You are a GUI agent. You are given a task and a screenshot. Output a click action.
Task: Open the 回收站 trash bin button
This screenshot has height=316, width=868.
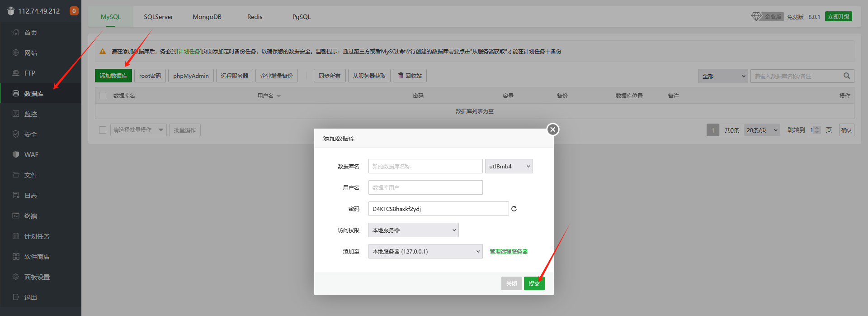tap(410, 76)
